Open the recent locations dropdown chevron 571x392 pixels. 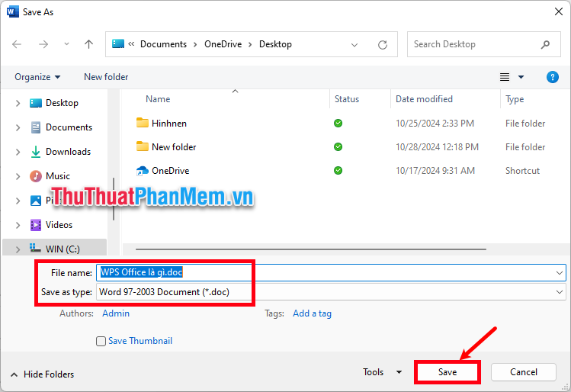point(66,44)
